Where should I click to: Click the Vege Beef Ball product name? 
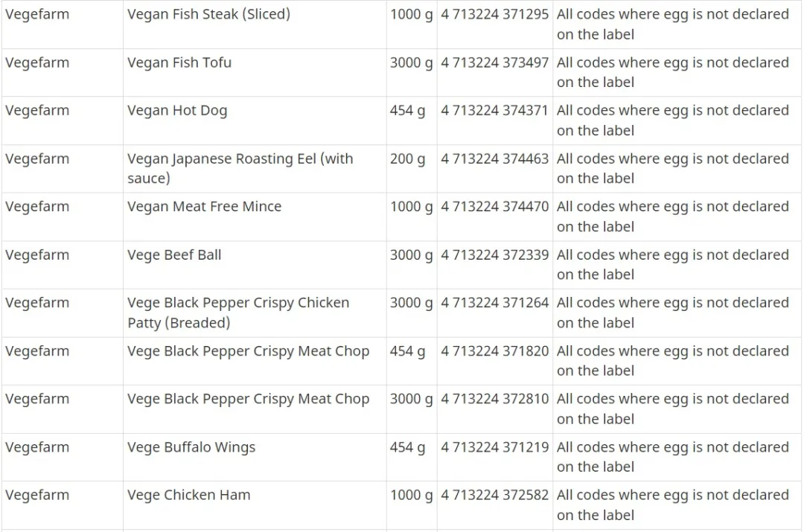(174, 254)
